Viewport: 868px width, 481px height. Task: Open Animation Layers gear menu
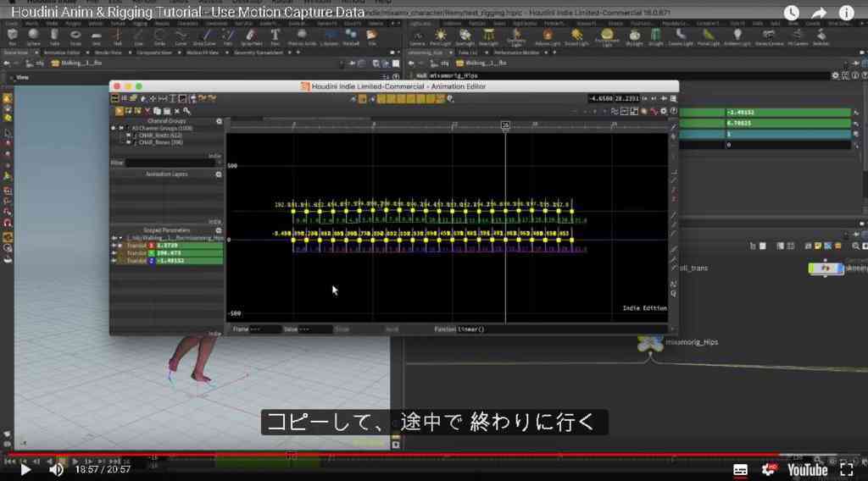point(219,174)
